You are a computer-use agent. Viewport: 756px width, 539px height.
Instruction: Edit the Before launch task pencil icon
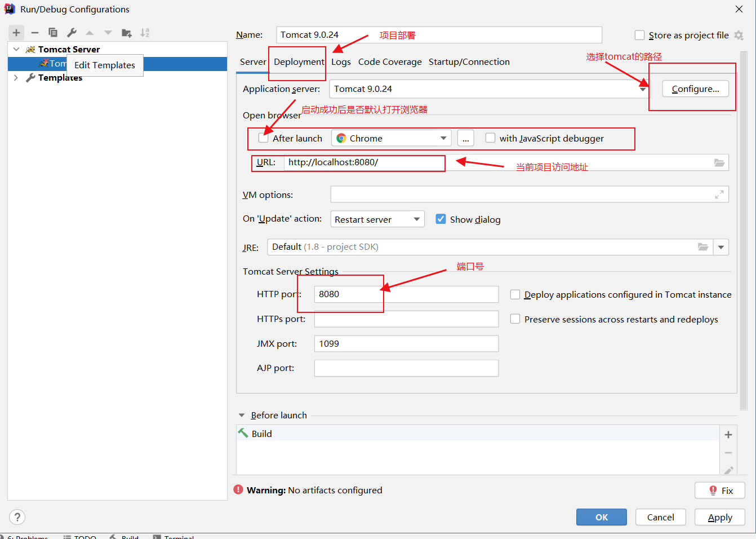[728, 470]
